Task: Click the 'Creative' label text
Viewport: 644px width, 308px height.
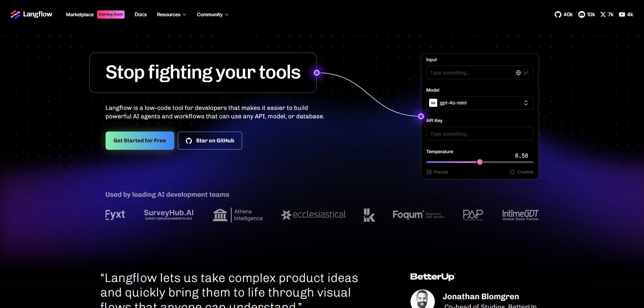Action: click(525, 172)
